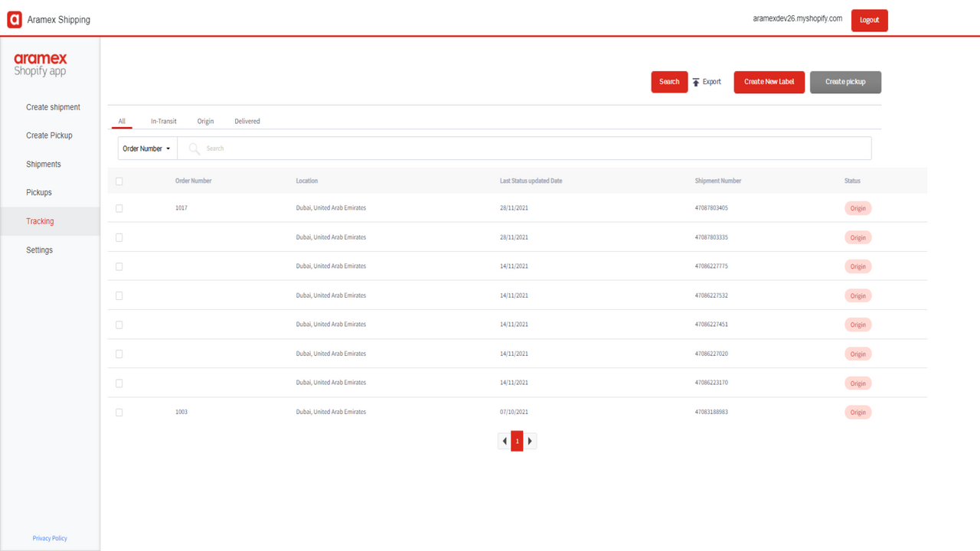
Task: Click the Aramex logo icon in header
Action: [15, 19]
